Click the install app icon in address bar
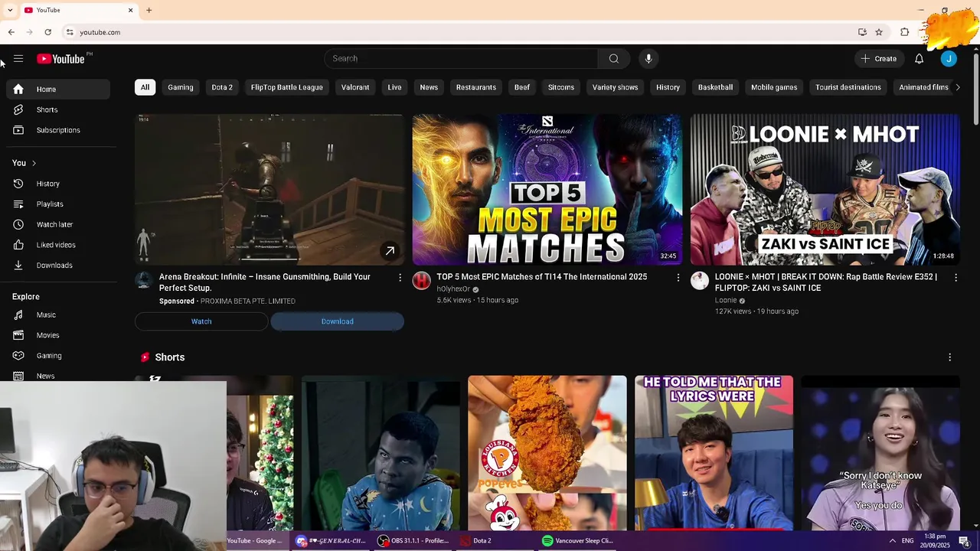 (x=862, y=32)
